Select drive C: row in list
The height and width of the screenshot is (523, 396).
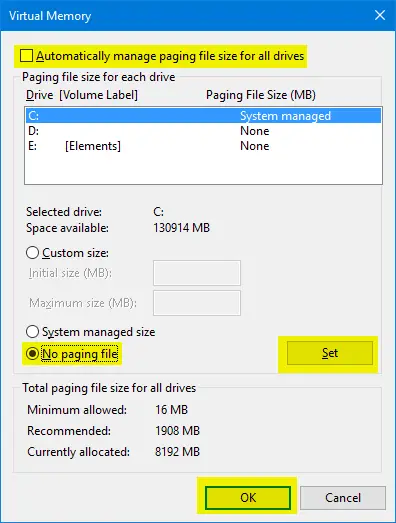[203, 116]
